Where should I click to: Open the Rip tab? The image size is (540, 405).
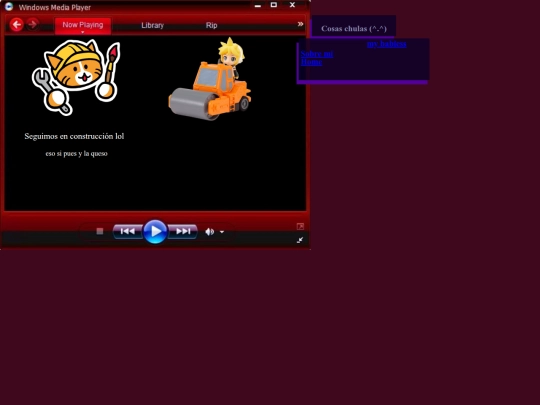tap(211, 25)
